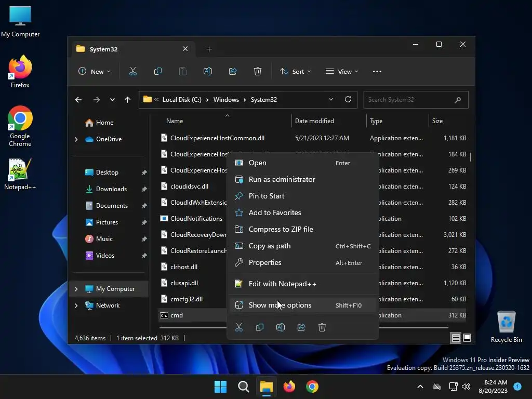
Task: Open Downloads in navigation pane
Action: 111,189
